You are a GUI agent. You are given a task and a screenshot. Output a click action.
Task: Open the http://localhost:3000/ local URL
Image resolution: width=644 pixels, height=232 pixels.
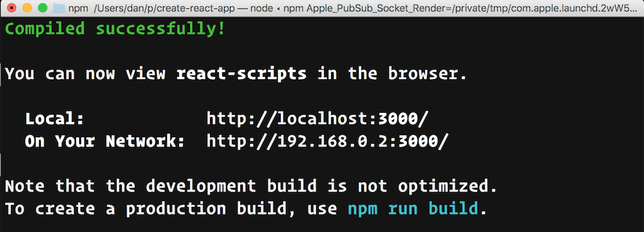[x=317, y=119]
